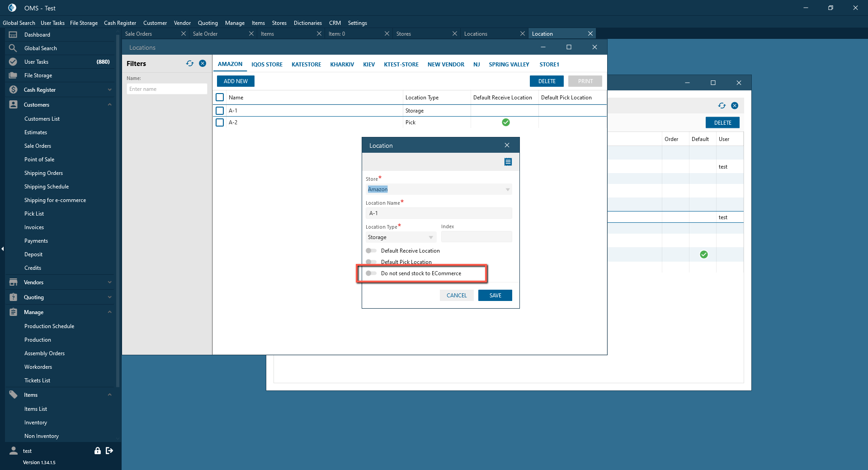This screenshot has width=868, height=470.
Task: Toggle Default Receive Location switch
Action: pyautogui.click(x=371, y=251)
